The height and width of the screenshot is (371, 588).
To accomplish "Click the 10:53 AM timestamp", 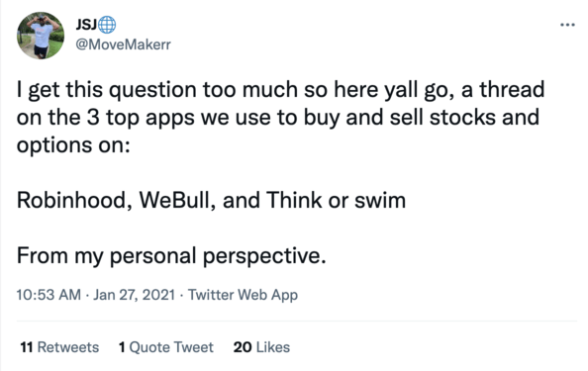I will (x=49, y=295).
